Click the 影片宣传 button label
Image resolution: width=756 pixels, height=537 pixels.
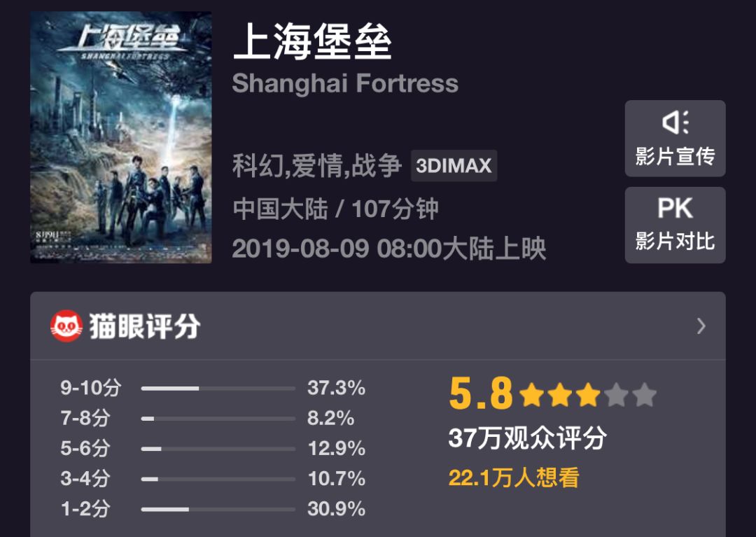(x=675, y=156)
